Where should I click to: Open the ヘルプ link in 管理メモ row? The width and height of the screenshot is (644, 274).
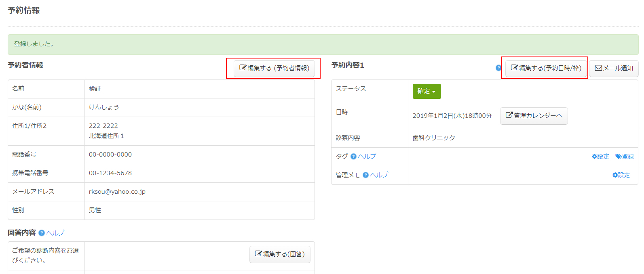(x=379, y=175)
